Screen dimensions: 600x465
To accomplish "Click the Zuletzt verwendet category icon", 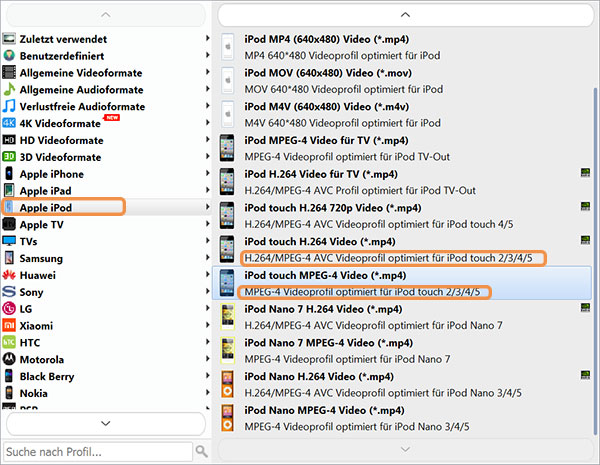I will tap(9, 39).
